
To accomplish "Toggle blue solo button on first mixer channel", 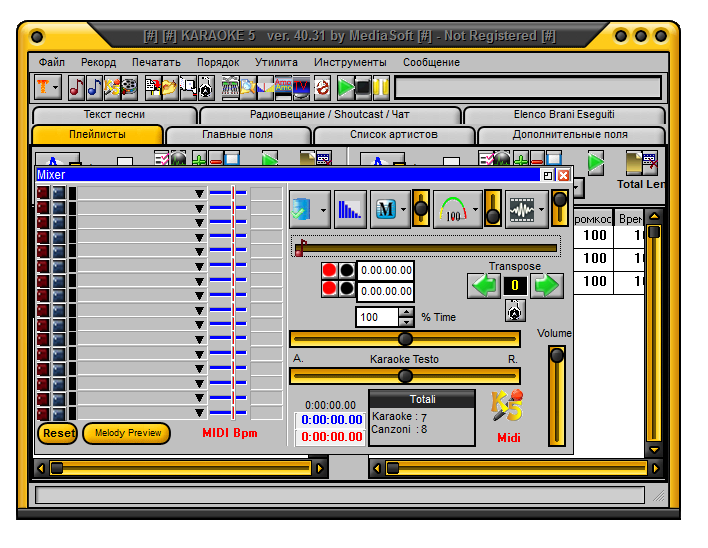I will point(59,193).
